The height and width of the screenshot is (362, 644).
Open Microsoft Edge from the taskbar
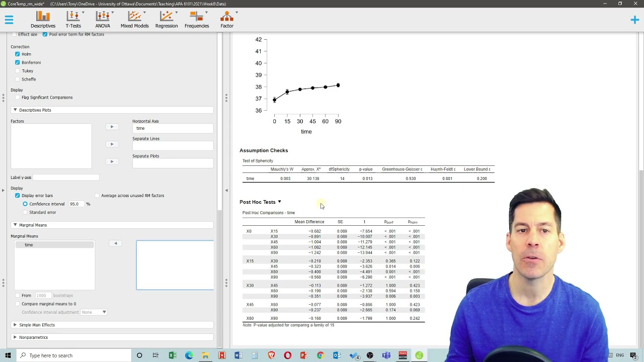[189, 355]
